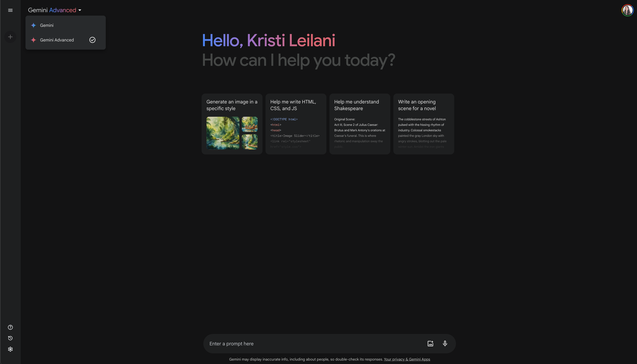The width and height of the screenshot is (637, 364).
Task: Click the microphone input icon
Action: (445, 343)
